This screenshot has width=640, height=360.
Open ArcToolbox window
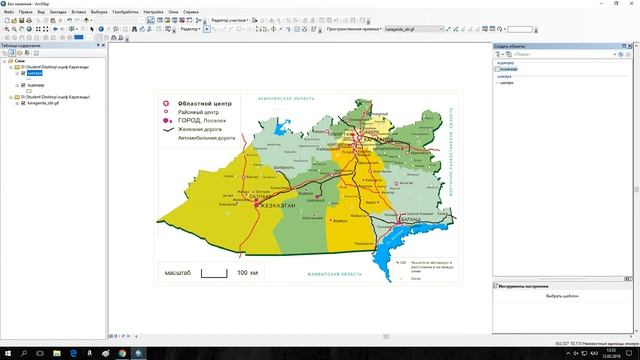pyautogui.click(x=182, y=20)
